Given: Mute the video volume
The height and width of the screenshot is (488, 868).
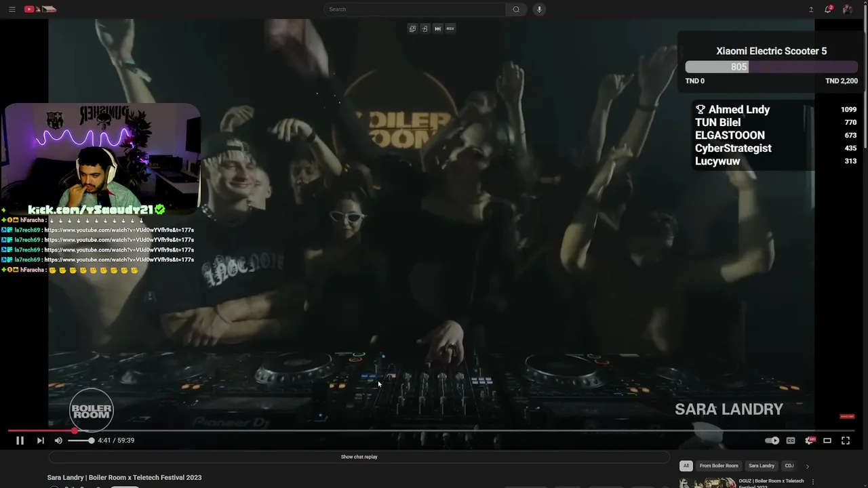Looking at the screenshot, I should tap(58, 441).
